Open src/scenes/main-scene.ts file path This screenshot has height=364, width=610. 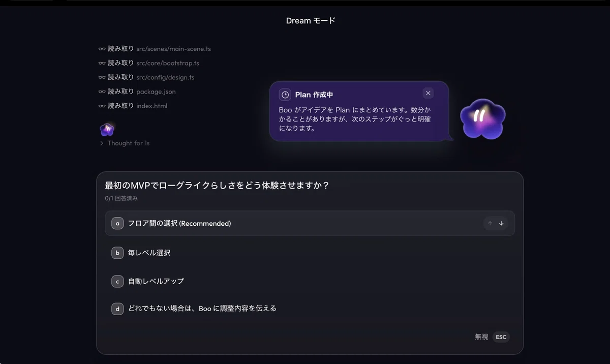tap(173, 49)
